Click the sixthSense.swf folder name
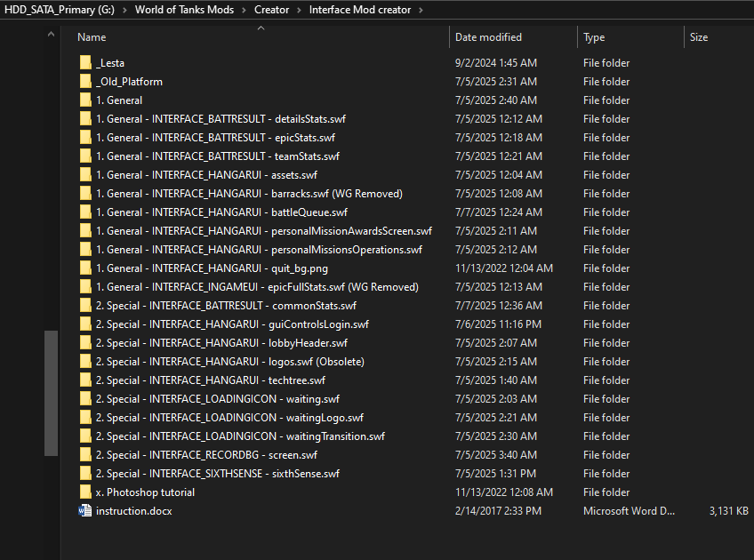754x560 pixels. (218, 474)
